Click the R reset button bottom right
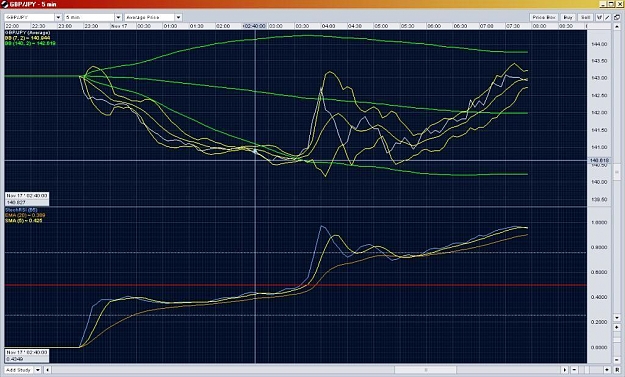Image resolution: width=625 pixels, height=377 pixels. pyautogui.click(x=617, y=370)
